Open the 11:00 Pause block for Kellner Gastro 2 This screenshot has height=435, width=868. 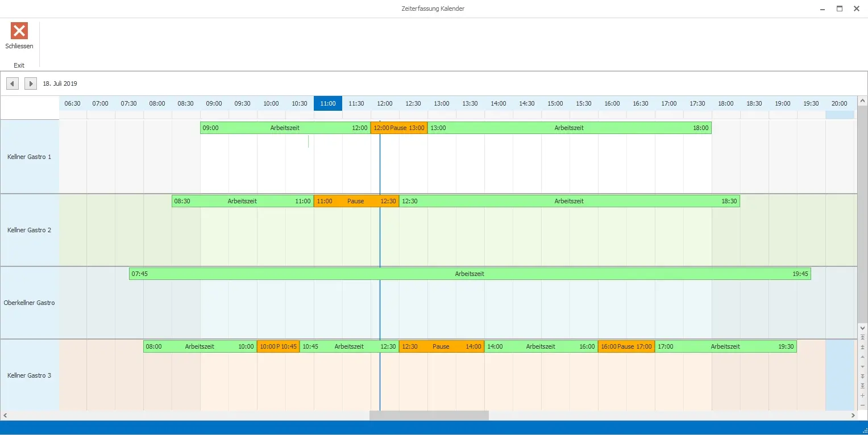pos(356,200)
